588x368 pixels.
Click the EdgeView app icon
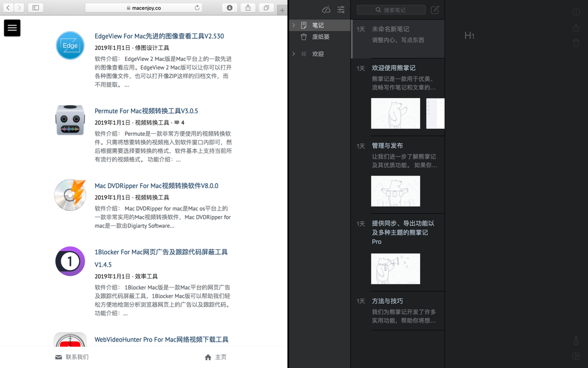70,46
